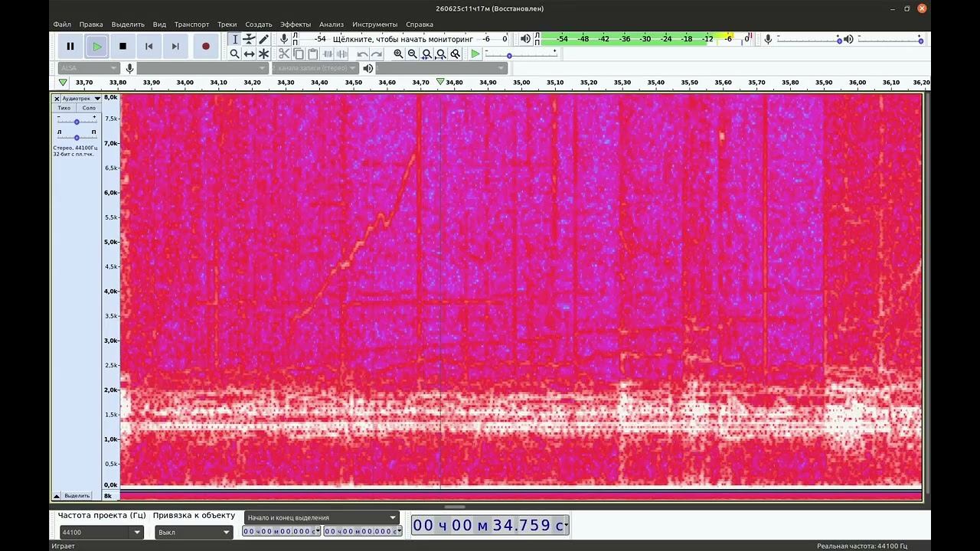Image resolution: width=980 pixels, height=551 pixels.
Task: Select the Time Shift tool
Action: (249, 54)
